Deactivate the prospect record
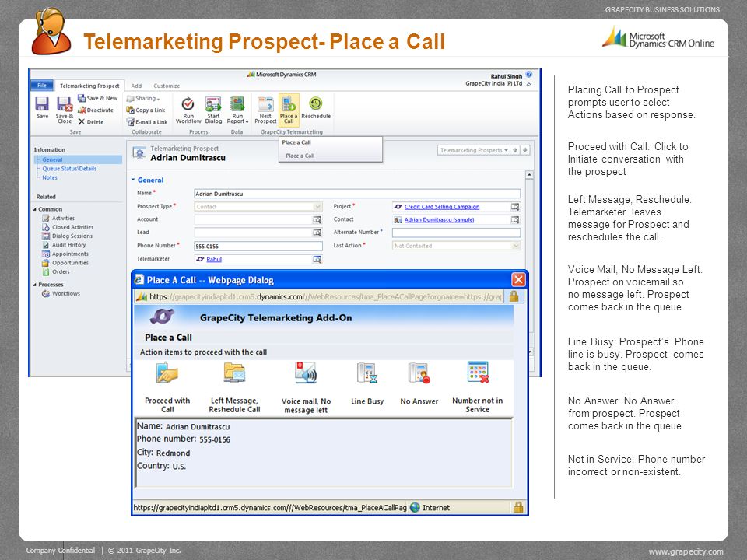This screenshot has width=747, height=560. (x=96, y=110)
